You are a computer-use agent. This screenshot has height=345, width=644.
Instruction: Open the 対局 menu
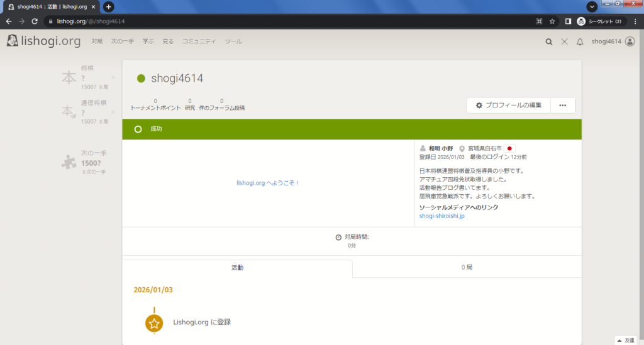tap(97, 41)
